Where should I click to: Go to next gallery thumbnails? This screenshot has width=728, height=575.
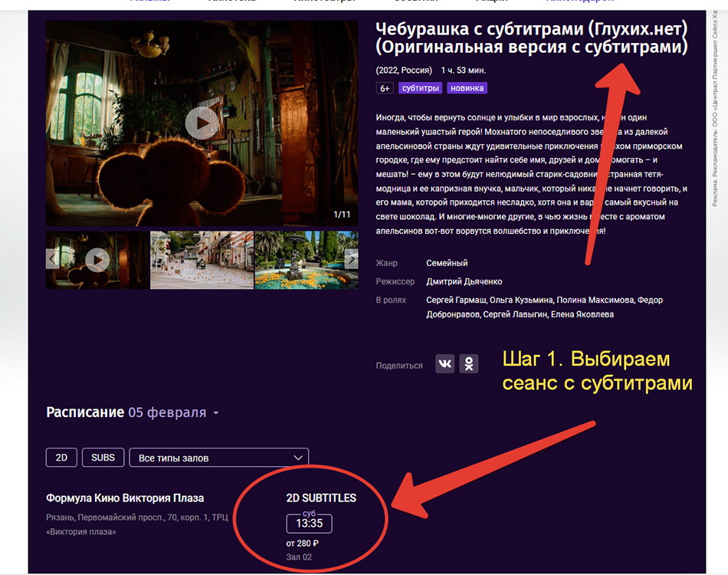pos(352,258)
